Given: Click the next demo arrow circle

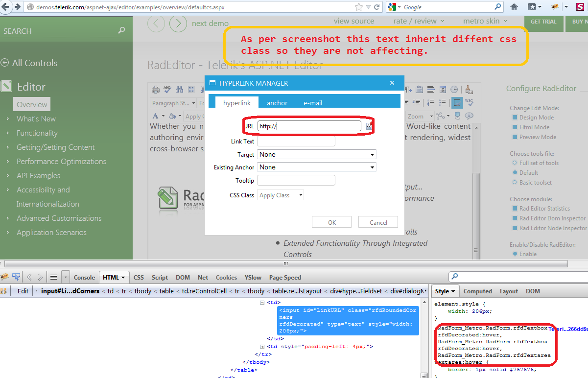Looking at the screenshot, I should pos(178,23).
